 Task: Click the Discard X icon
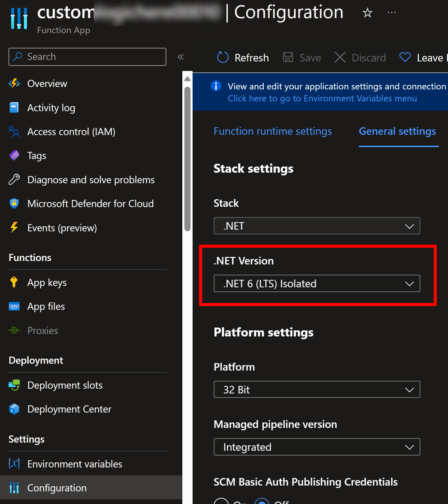coord(340,57)
